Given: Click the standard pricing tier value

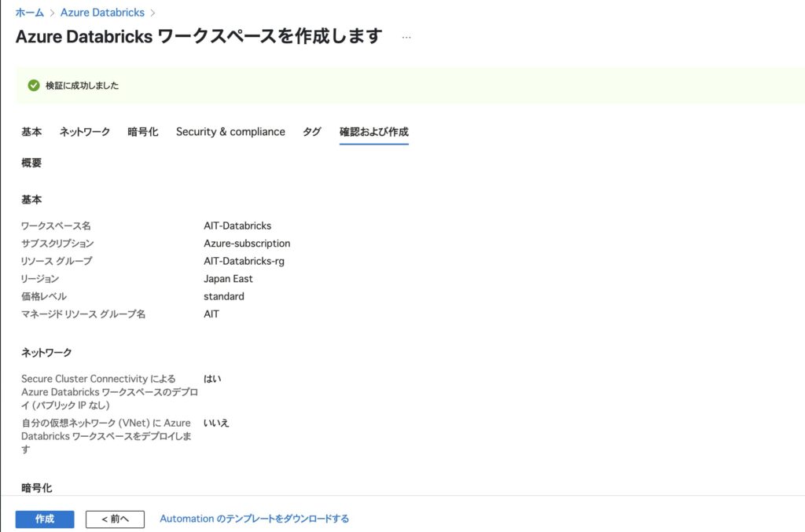Looking at the screenshot, I should 224,296.
